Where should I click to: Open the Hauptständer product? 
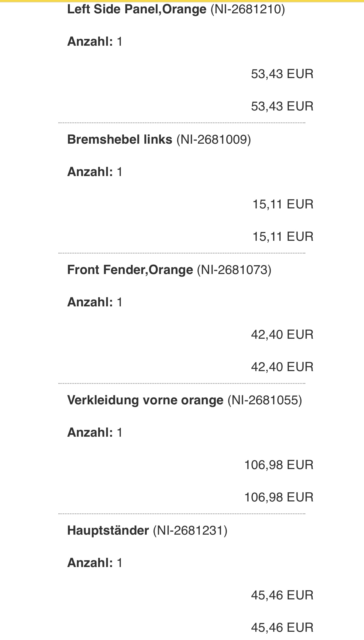[x=108, y=530]
